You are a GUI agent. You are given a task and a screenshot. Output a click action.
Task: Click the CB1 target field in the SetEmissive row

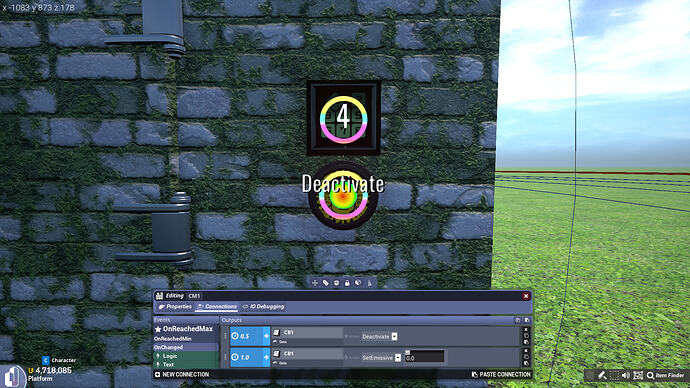307,354
